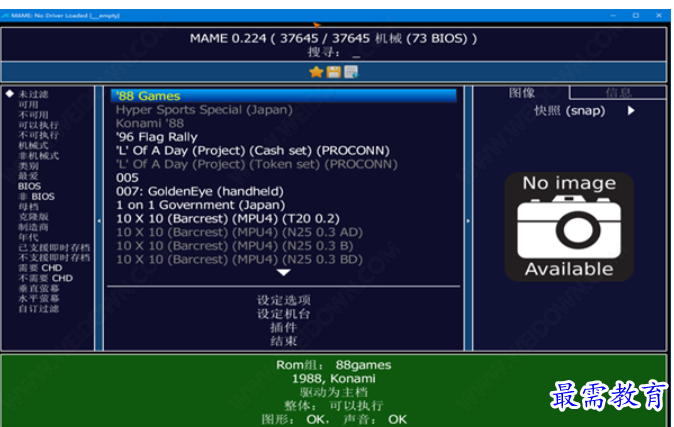The width and height of the screenshot is (674, 427).
Task: Select the 克隆版 clones filter
Action: click(33, 217)
